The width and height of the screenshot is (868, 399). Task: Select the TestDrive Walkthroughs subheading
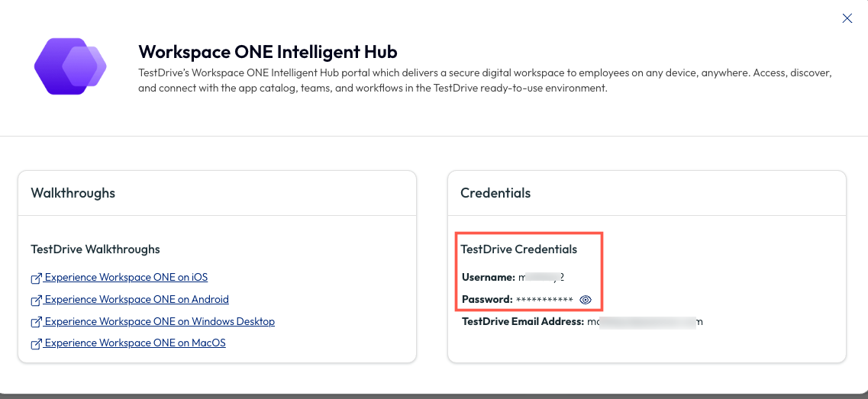tap(95, 249)
